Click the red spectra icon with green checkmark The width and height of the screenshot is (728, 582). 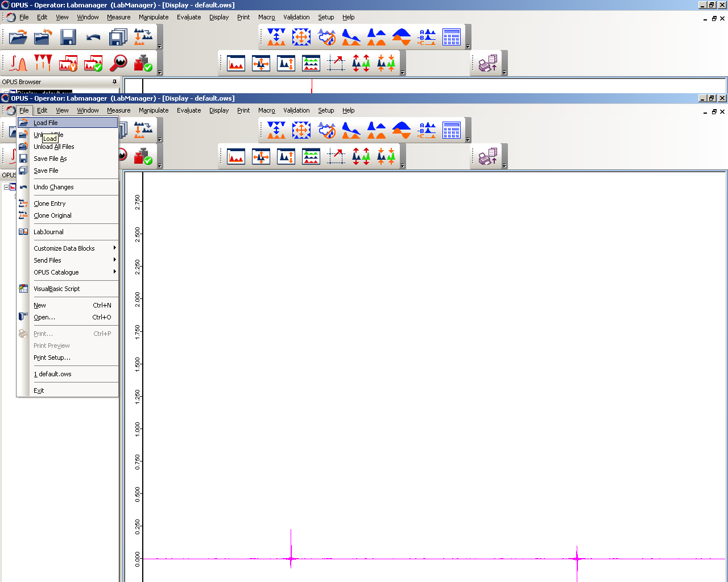[x=93, y=63]
